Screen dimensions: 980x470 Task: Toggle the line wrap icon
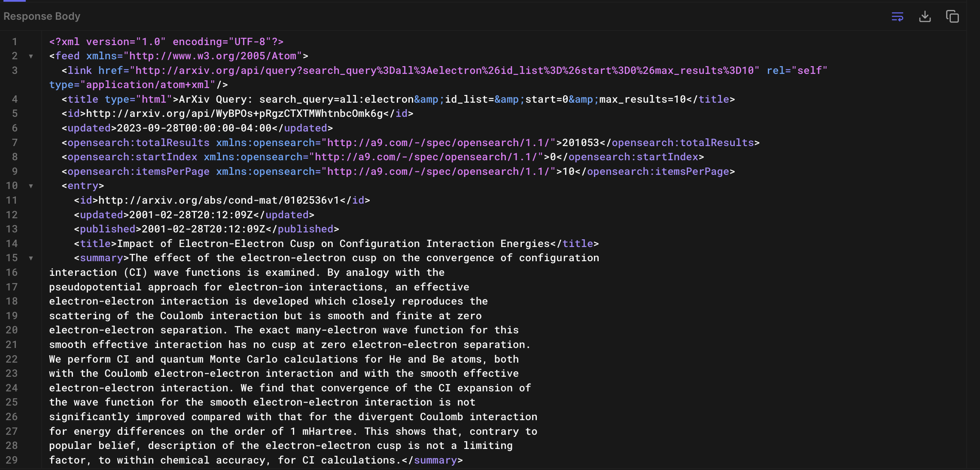pyautogui.click(x=897, y=17)
